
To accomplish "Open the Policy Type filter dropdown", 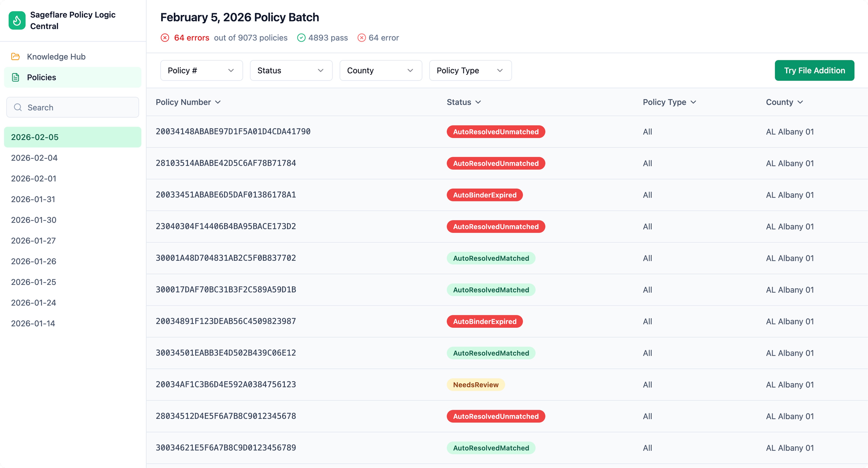I will click(x=470, y=70).
